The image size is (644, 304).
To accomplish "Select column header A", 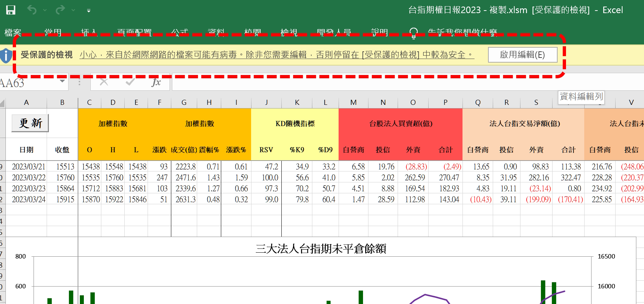I will pyautogui.click(x=26, y=103).
